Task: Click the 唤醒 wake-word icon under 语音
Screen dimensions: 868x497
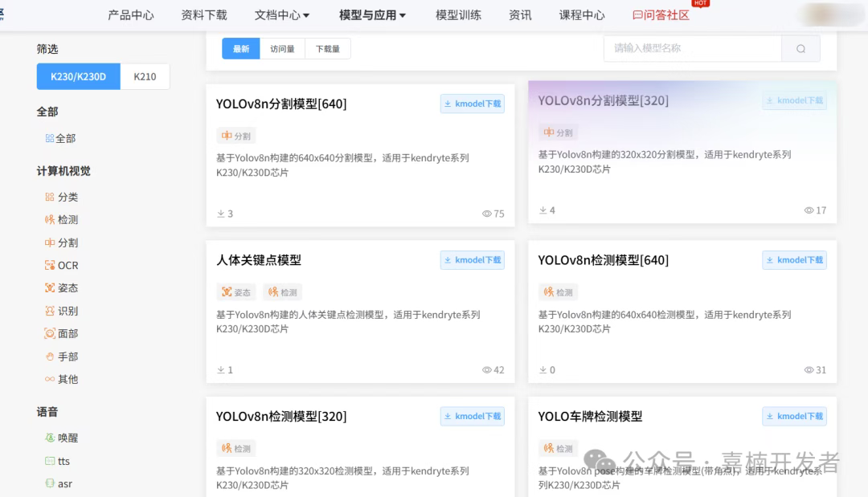Action: pos(50,438)
